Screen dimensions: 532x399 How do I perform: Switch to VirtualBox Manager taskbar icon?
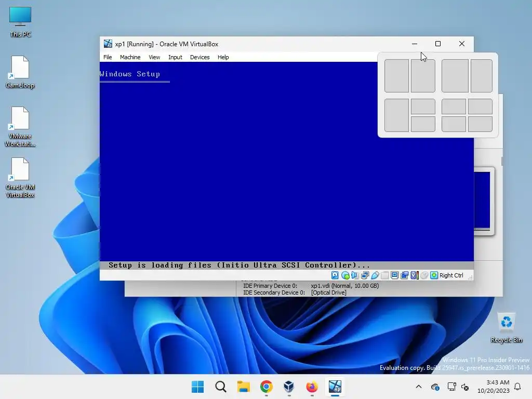pos(289,387)
